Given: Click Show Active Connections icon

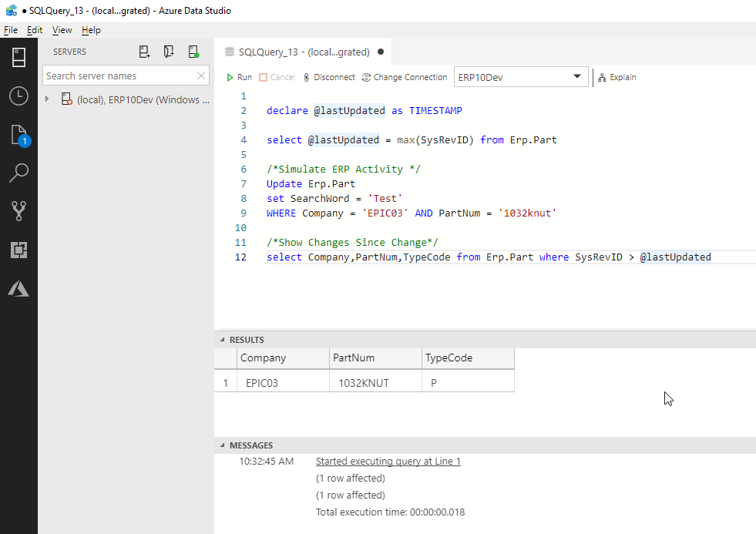Looking at the screenshot, I should 193,52.
